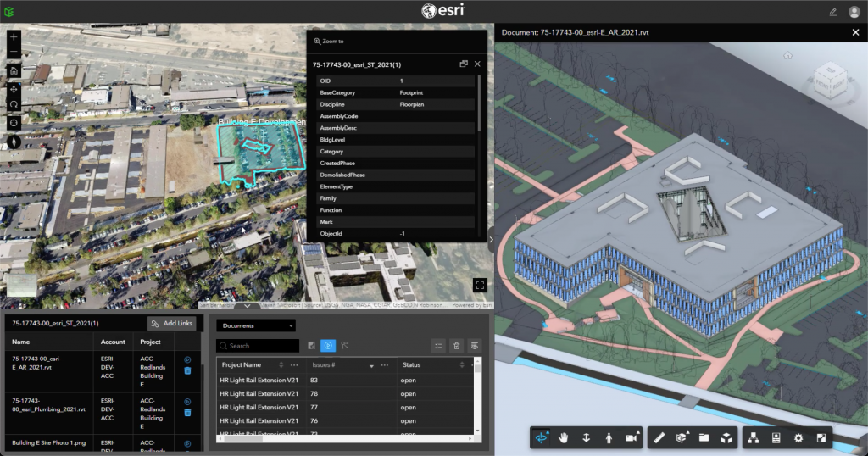
Task: Click Zoom to in the popup
Action: (329, 41)
